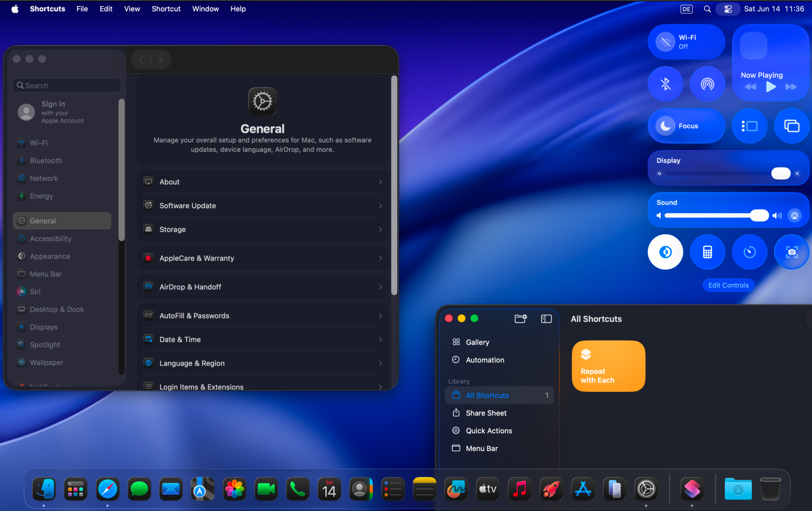Open the Window menu
This screenshot has height=511, width=812.
[205, 9]
